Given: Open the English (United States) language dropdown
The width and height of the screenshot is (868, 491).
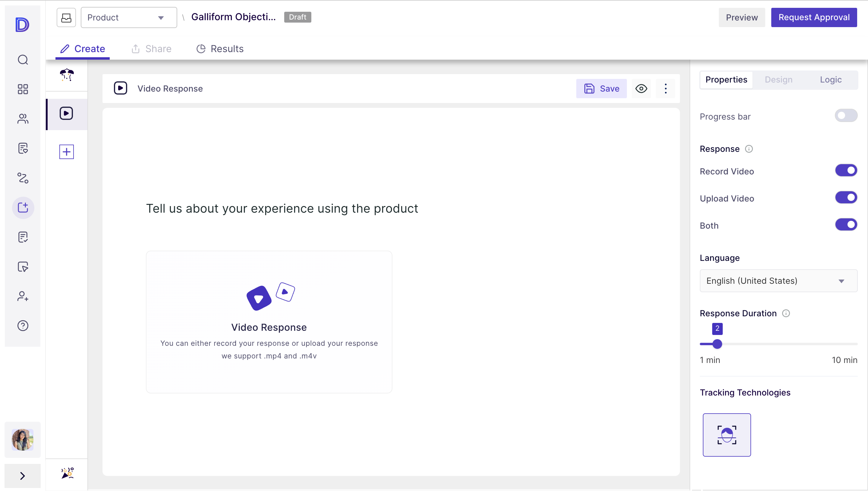Looking at the screenshot, I should click(x=778, y=281).
